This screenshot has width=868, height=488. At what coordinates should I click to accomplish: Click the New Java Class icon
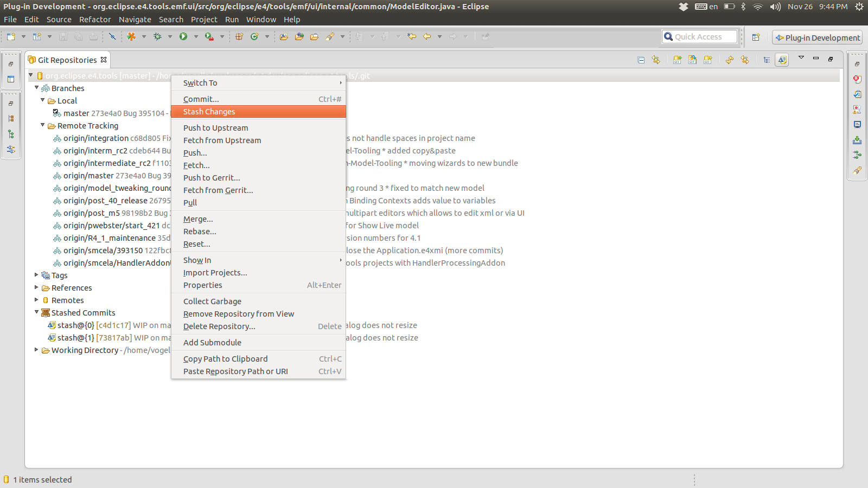click(254, 36)
